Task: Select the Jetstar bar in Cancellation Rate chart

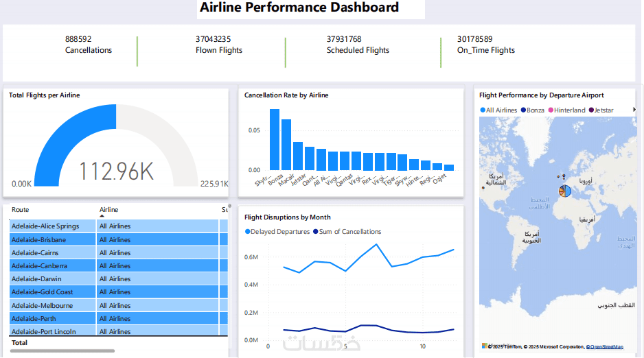Action: [309, 158]
